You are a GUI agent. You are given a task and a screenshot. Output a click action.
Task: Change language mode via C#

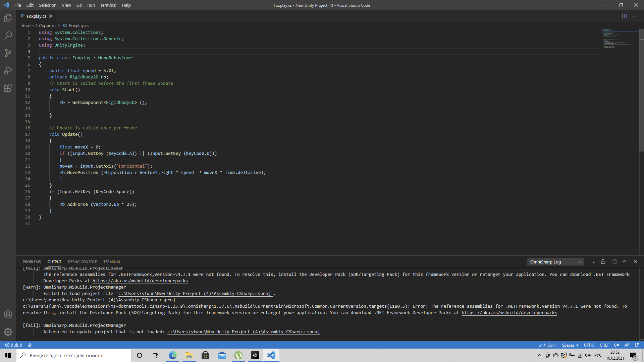tap(616, 345)
